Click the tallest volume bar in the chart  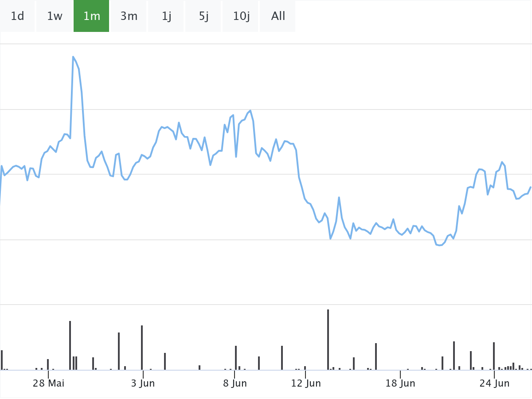pos(328,340)
